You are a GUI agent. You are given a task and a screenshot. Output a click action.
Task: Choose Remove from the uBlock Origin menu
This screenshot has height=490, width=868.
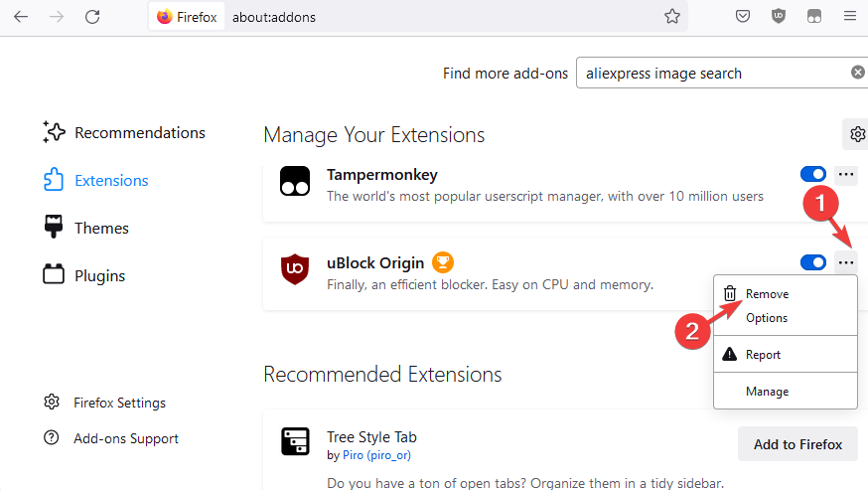(x=786, y=294)
